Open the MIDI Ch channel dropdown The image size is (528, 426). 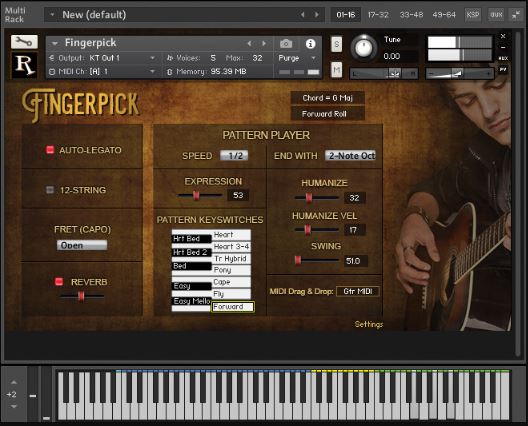tap(153, 71)
